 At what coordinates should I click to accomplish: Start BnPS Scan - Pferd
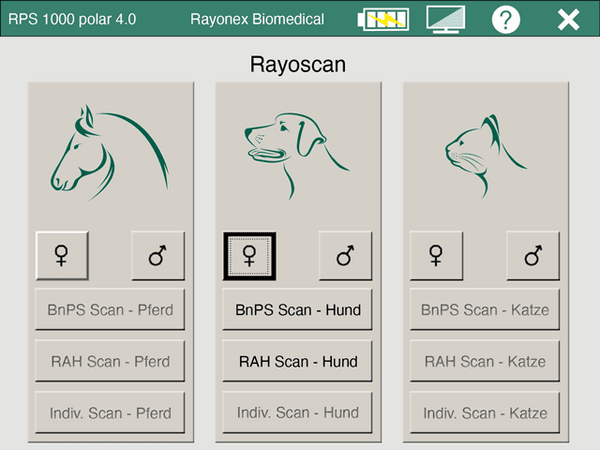(x=110, y=309)
